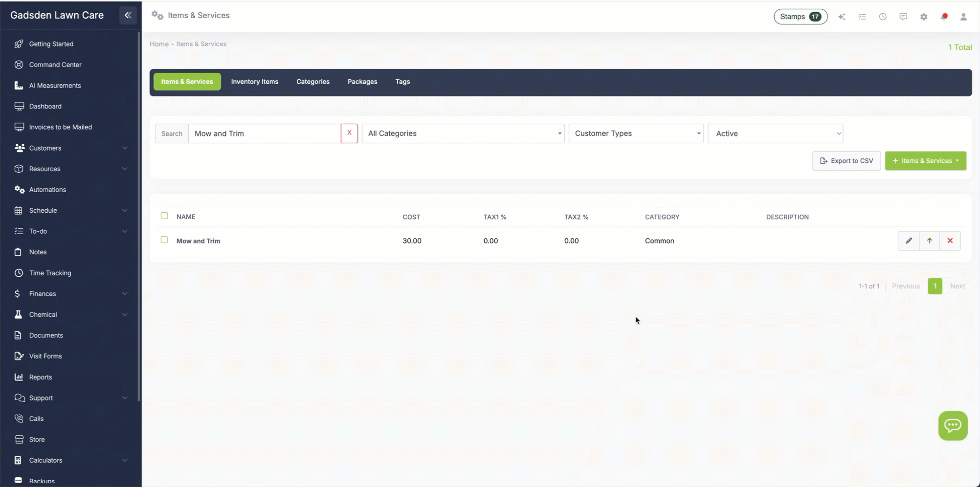980x487 pixels.
Task: Delete Mow and Trim with red X icon
Action: 950,241
